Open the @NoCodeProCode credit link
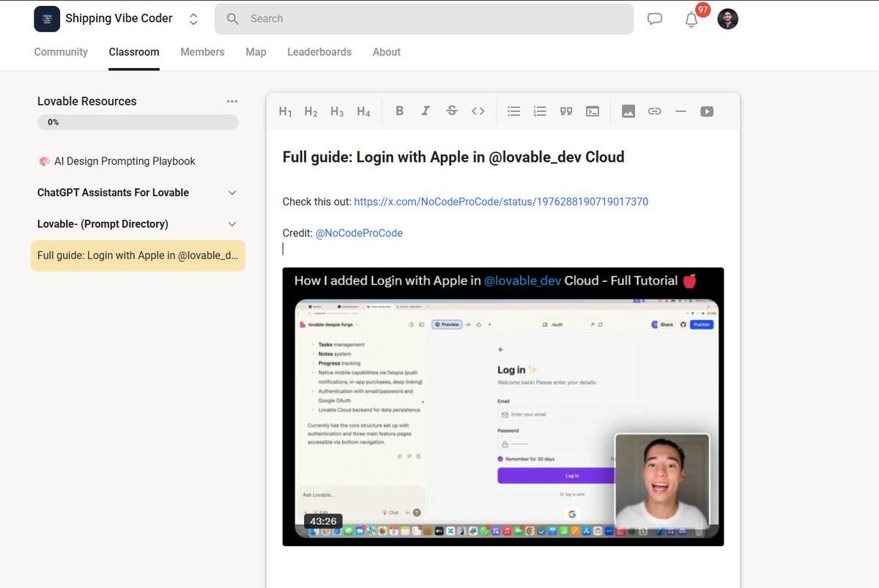Image resolution: width=879 pixels, height=588 pixels. coord(359,233)
